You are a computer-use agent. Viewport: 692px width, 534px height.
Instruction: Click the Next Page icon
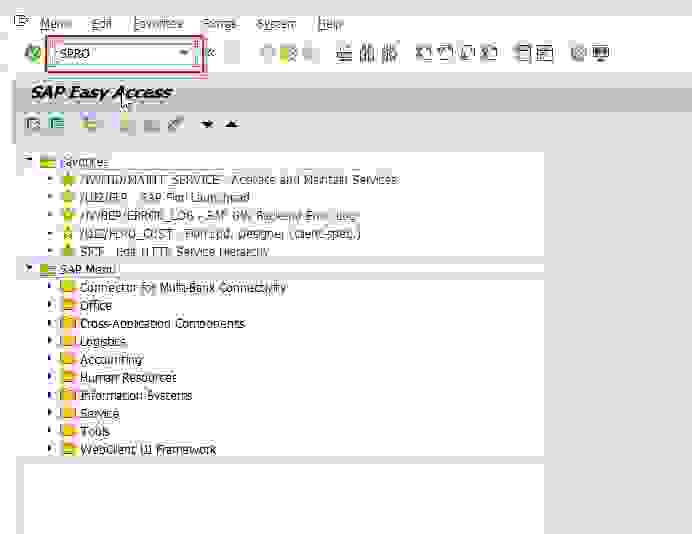(x=467, y=53)
